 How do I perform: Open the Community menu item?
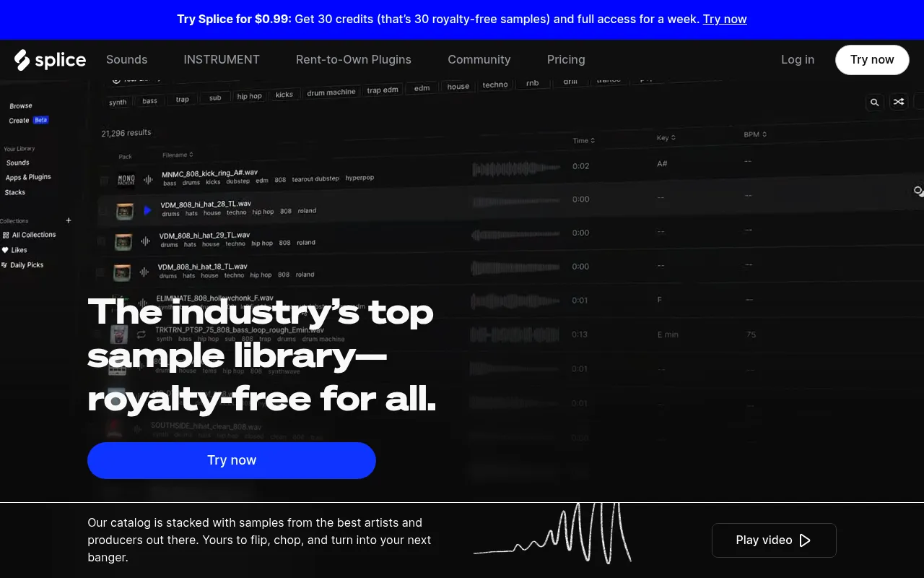479,59
